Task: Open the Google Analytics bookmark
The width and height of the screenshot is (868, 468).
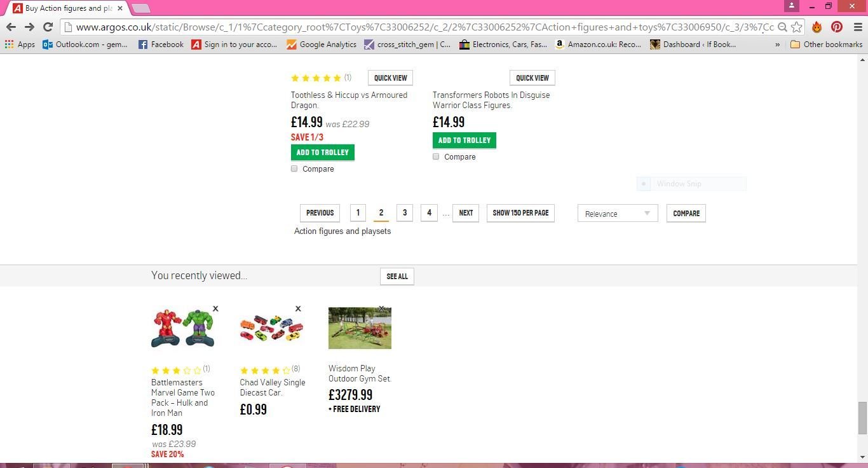Action: click(x=322, y=45)
